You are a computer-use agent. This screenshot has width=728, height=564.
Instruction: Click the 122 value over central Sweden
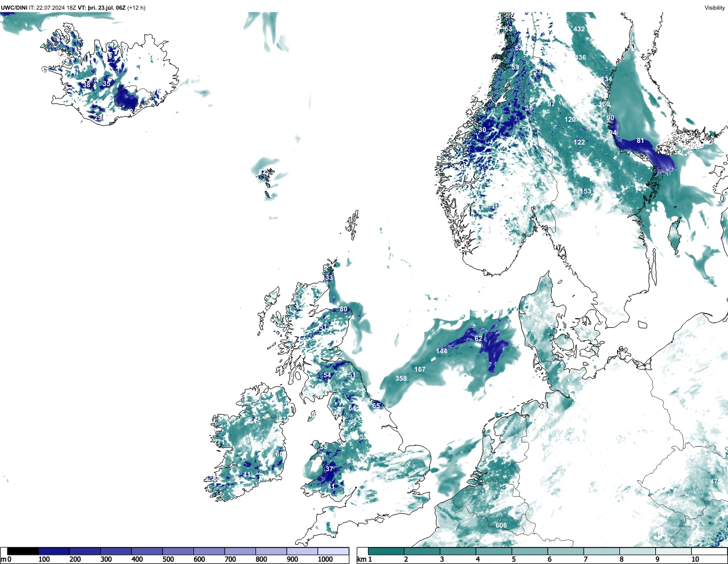pos(579,142)
